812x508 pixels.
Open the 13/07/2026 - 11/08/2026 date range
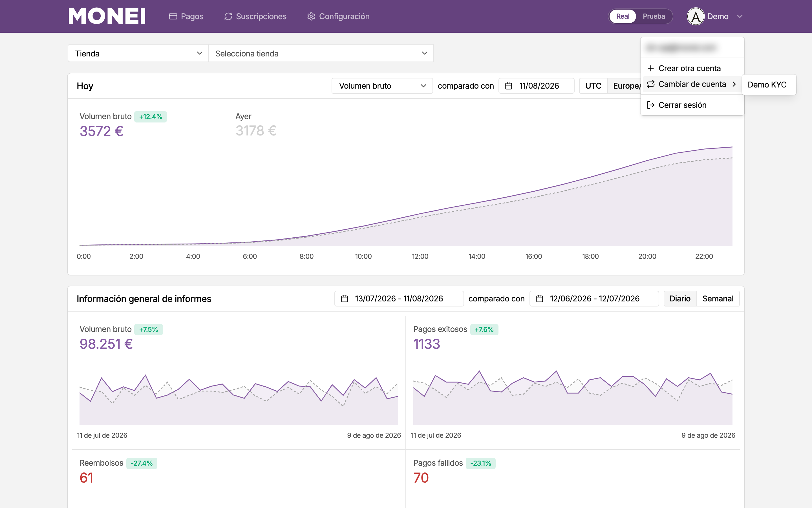(399, 299)
